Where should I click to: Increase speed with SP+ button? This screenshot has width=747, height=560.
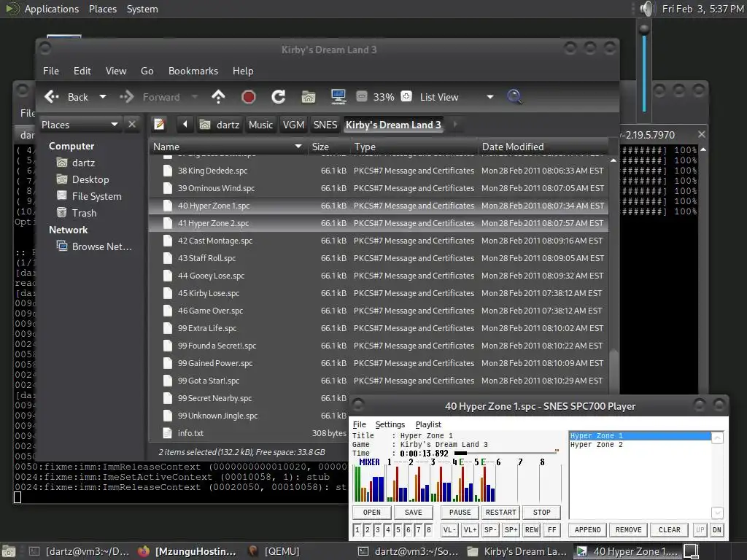511,529
